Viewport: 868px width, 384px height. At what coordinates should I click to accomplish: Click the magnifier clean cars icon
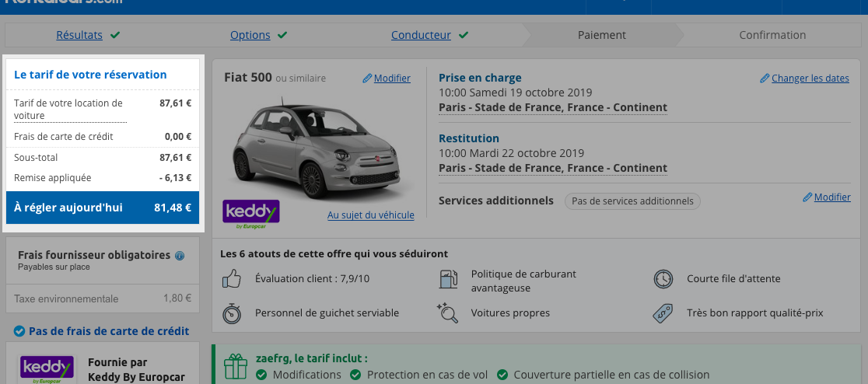click(x=447, y=312)
